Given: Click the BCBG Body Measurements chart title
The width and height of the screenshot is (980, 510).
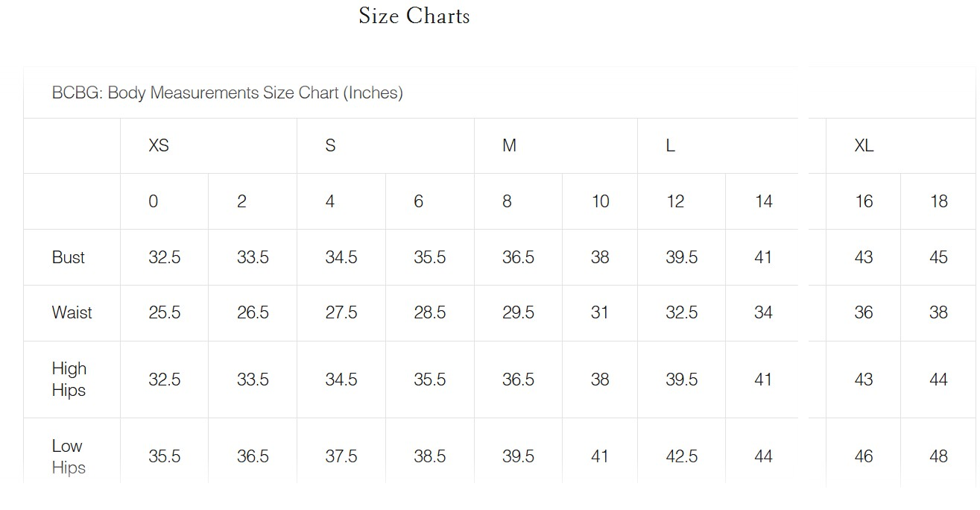Looking at the screenshot, I should point(227,93).
